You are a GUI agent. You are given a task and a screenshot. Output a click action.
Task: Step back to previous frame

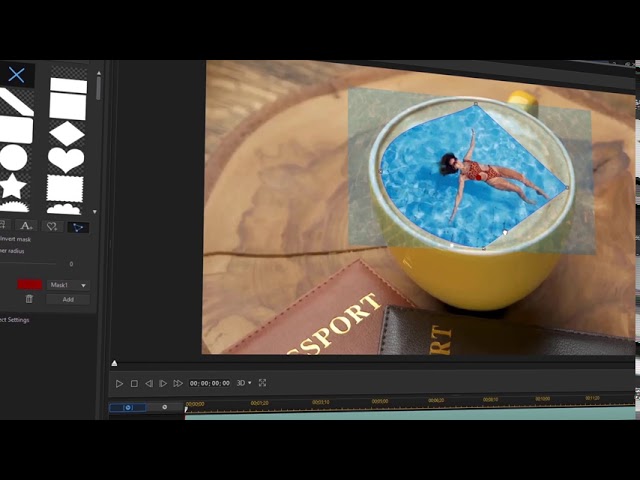149,383
